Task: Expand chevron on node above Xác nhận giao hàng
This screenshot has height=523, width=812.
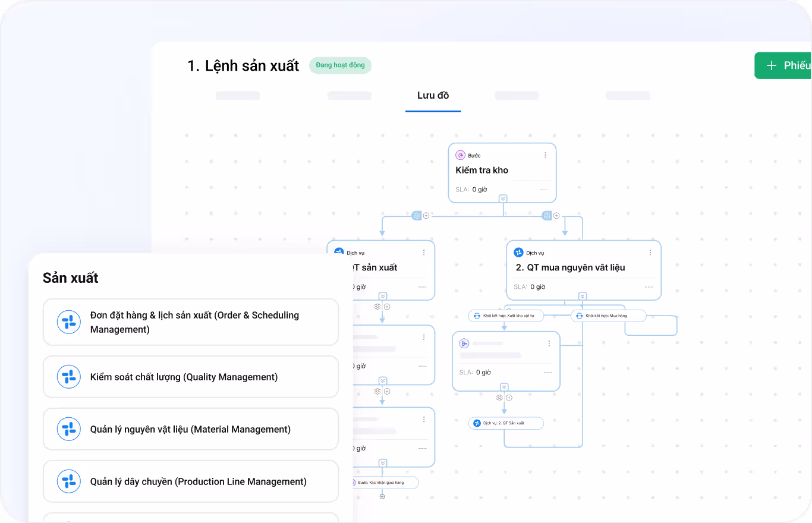Action: click(x=382, y=462)
